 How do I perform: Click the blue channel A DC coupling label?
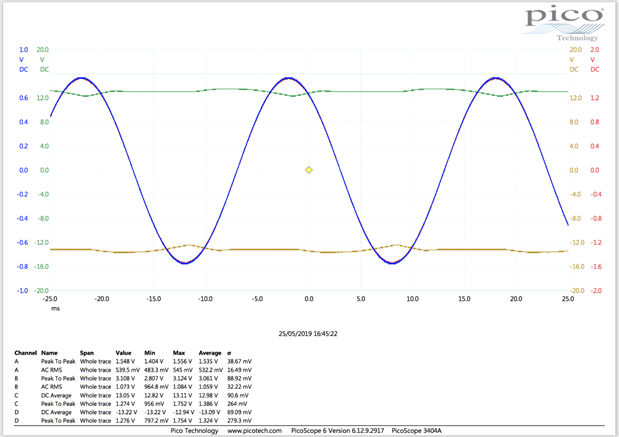point(23,70)
